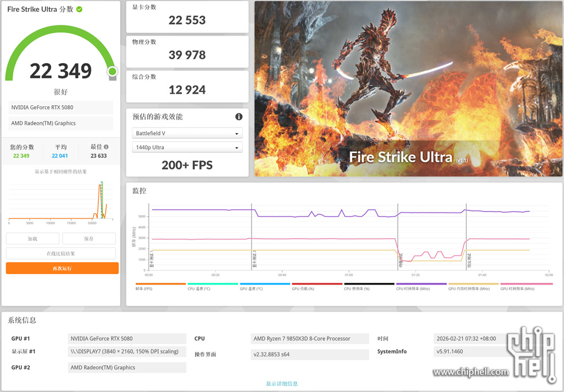Click the green validation checkmark icon
The height and width of the screenshot is (392, 564).
[79, 9]
